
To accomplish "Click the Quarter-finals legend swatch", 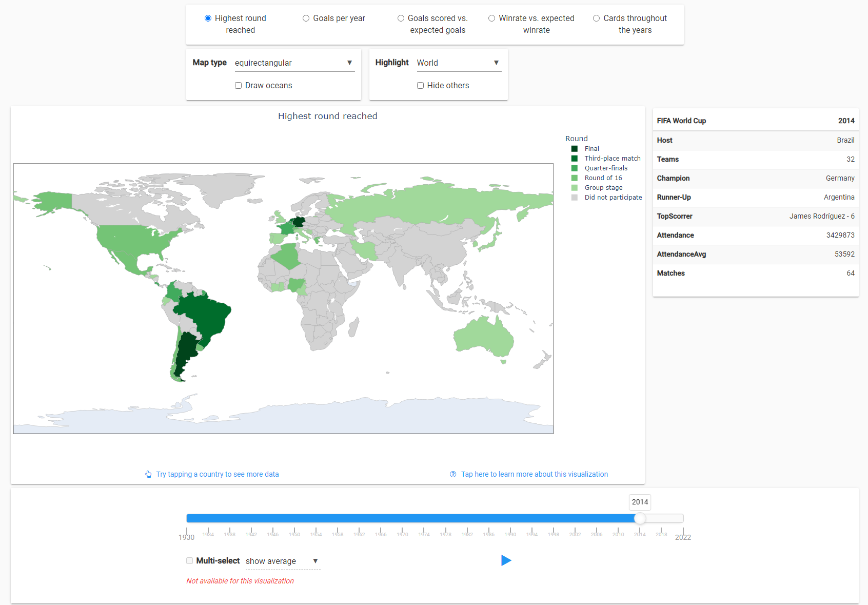I will click(x=575, y=168).
